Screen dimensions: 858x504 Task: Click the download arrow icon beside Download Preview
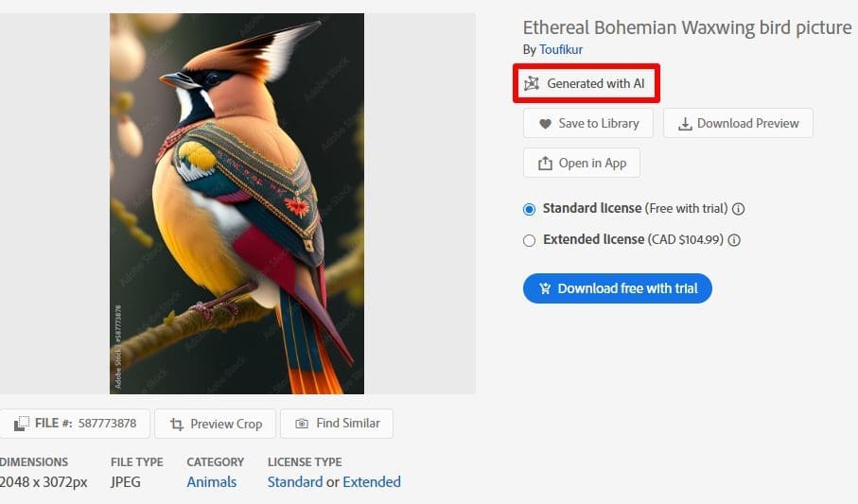pos(685,124)
